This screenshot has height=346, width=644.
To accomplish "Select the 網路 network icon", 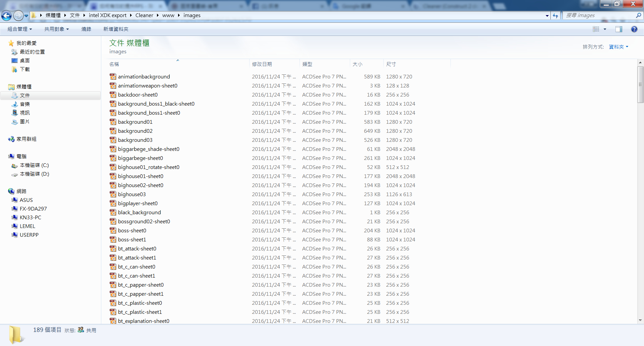I will tap(11, 191).
